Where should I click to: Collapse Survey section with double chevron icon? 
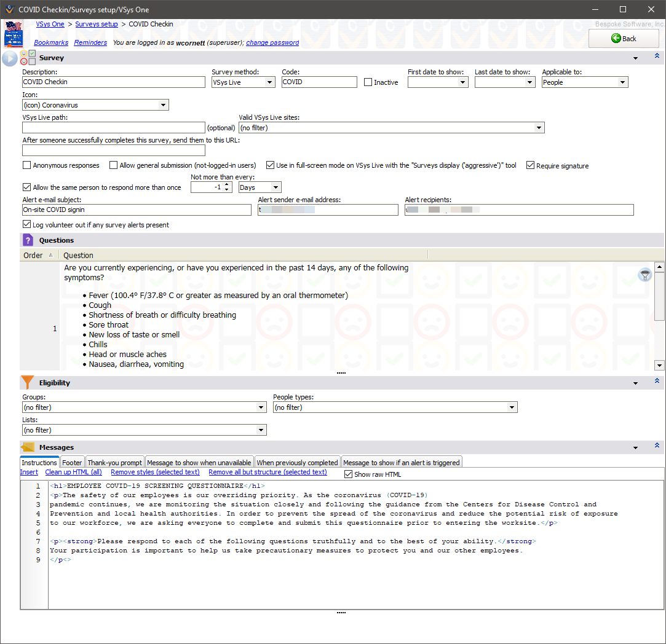click(x=657, y=57)
